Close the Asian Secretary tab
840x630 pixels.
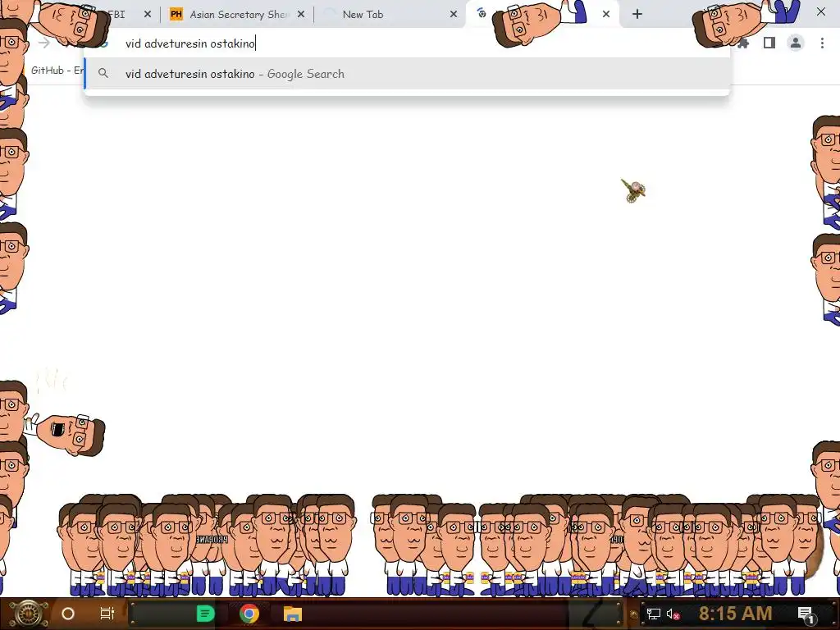301,15
